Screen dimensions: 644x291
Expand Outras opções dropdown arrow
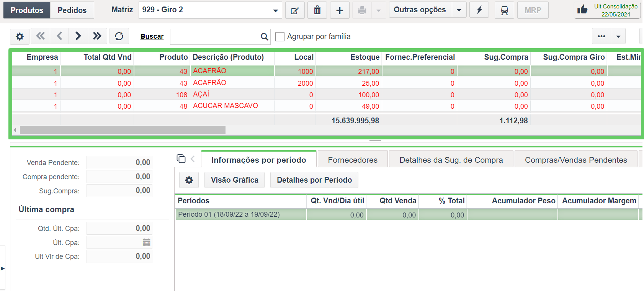(x=459, y=10)
